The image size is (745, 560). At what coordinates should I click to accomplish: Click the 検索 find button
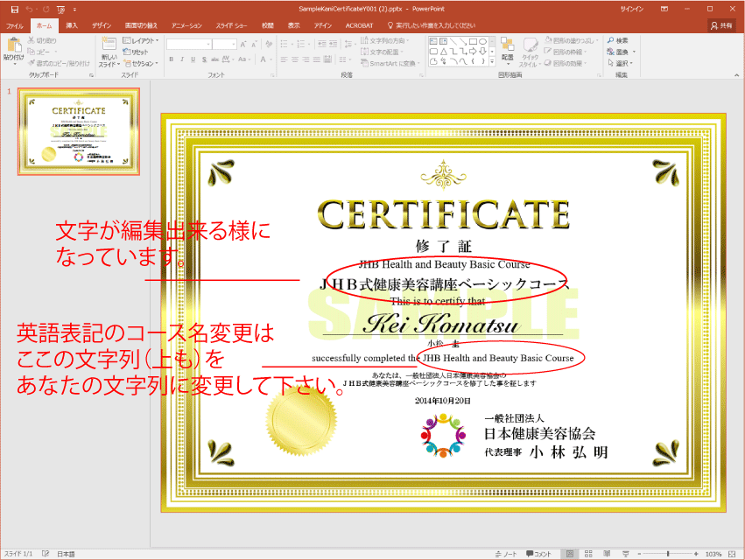click(x=618, y=40)
